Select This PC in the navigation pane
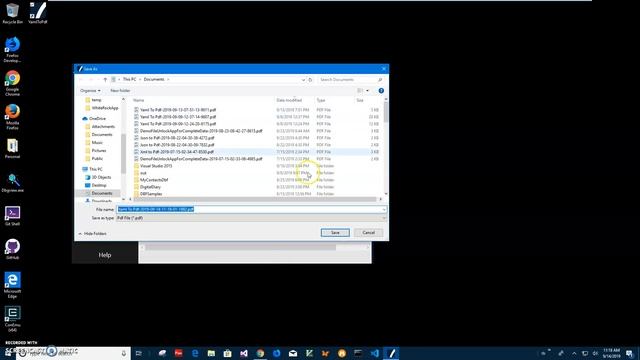The height and width of the screenshot is (360, 640). (x=96, y=169)
